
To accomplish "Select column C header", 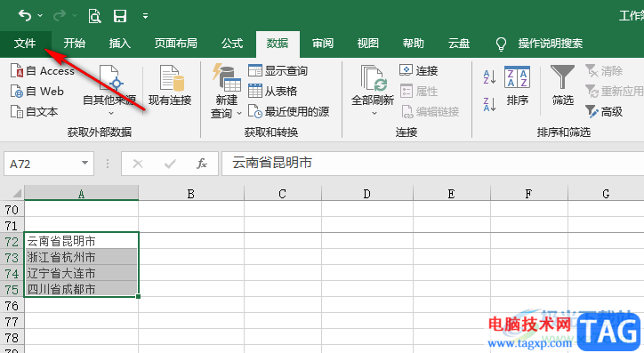I will pos(283,193).
